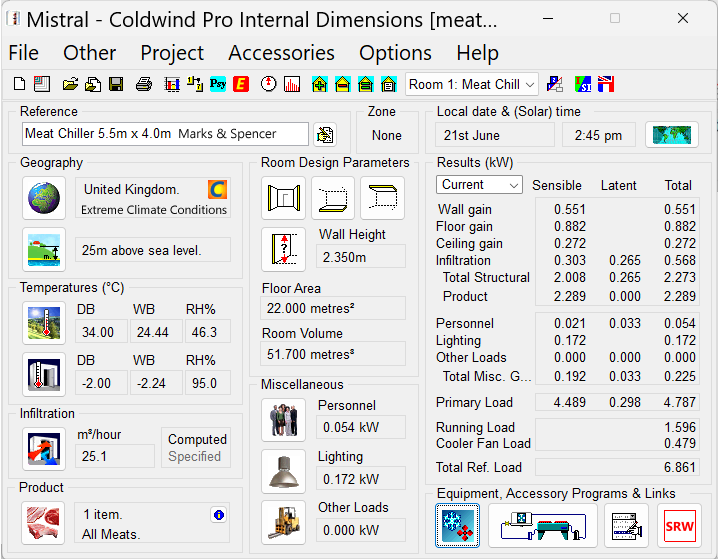Click room RH% value 95.0
This screenshot has width=720, height=560.
[208, 383]
